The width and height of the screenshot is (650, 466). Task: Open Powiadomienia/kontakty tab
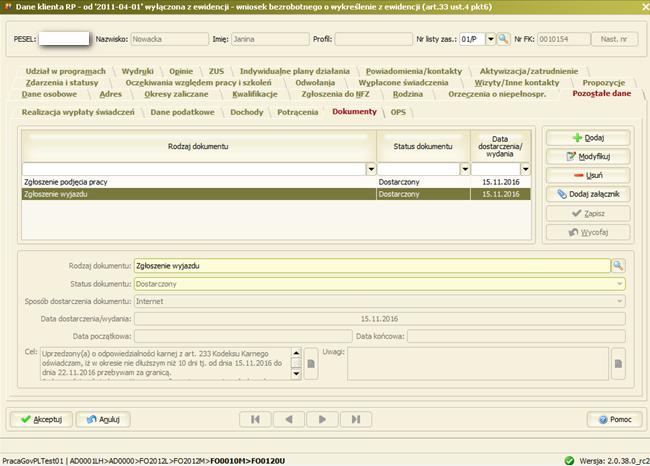[414, 71]
